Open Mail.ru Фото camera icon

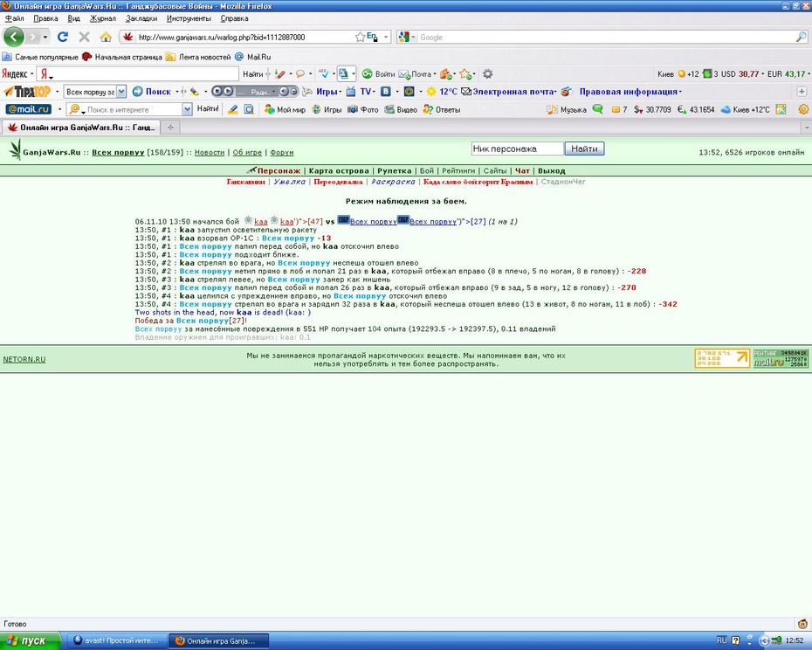[x=353, y=109]
